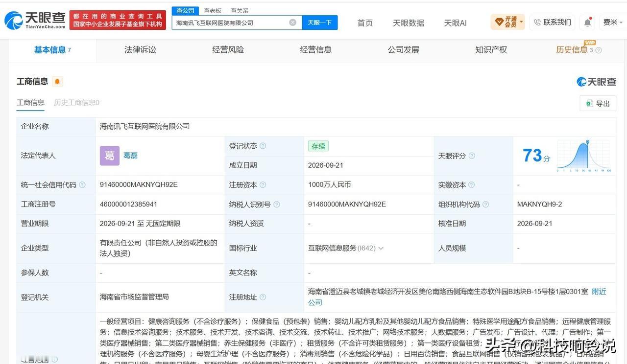This screenshot has height=364, width=627.
Task: Switch to 查关系 search tab
Action: (x=240, y=11)
